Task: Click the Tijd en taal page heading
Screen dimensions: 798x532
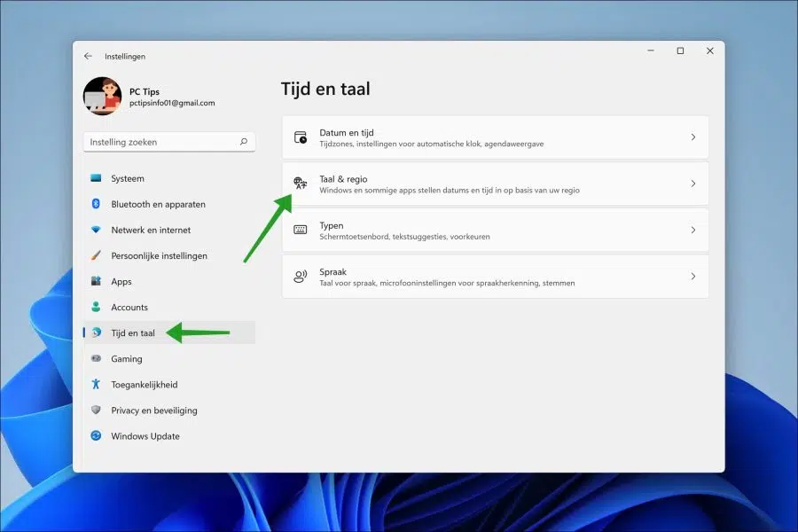Action: pos(325,89)
